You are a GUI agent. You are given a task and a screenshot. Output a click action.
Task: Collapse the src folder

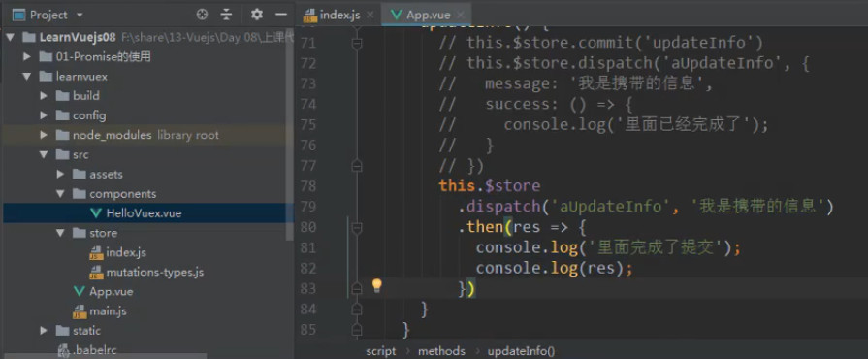tap(44, 155)
